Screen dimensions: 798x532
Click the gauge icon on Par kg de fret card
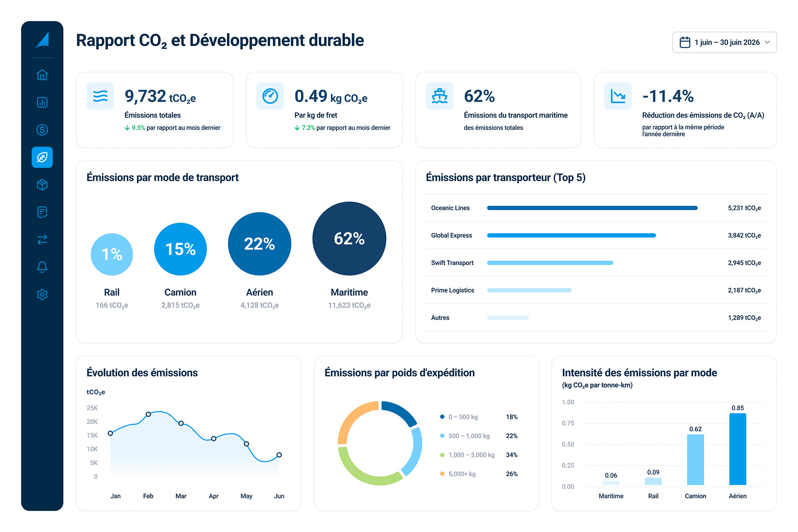pos(270,96)
